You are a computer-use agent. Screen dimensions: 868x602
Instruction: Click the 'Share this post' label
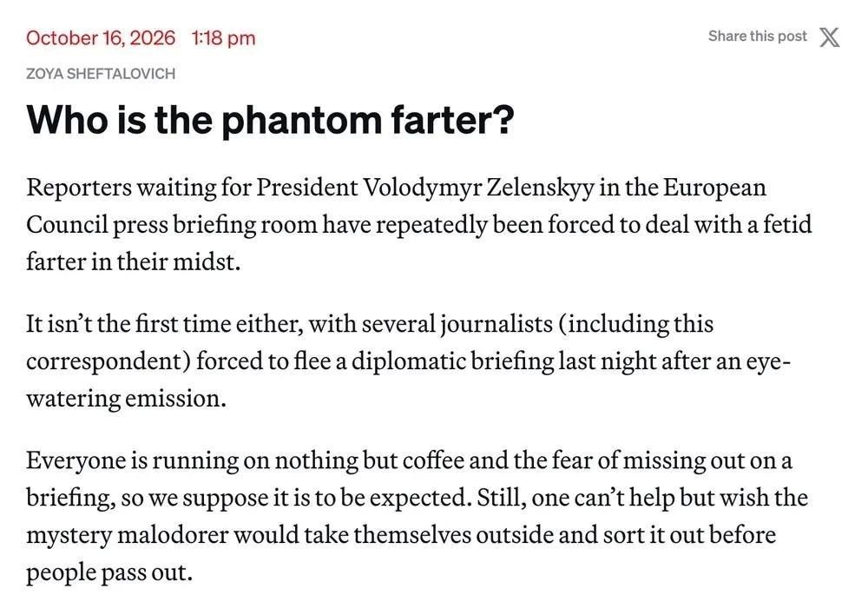point(757,36)
